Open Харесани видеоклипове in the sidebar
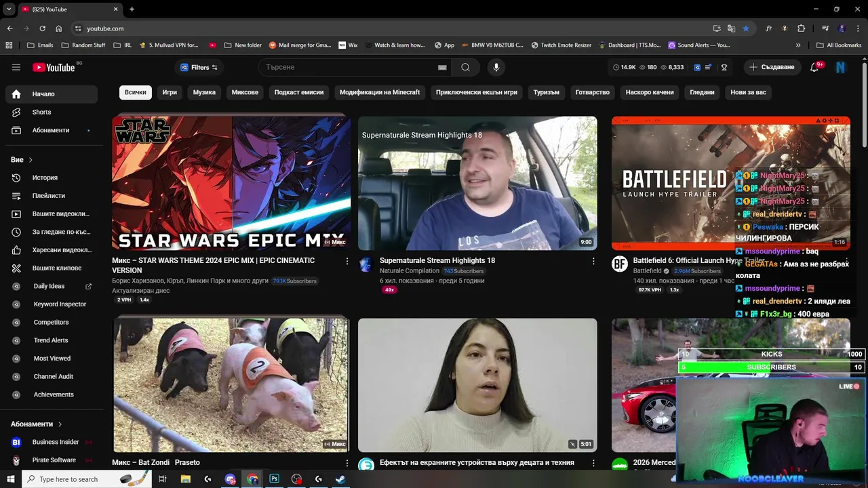Screen dimensions: 868x488 [x=52, y=250]
